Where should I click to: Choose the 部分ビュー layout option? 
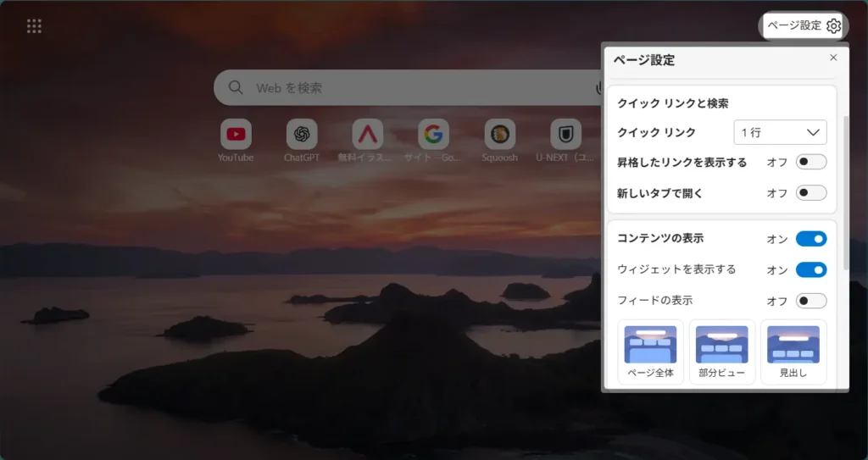(721, 352)
